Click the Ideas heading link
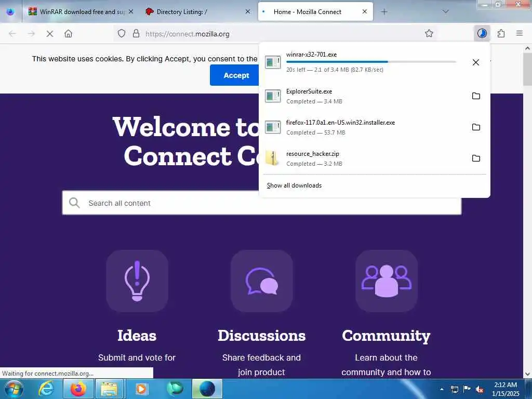This screenshot has height=399, width=532. coord(137,336)
